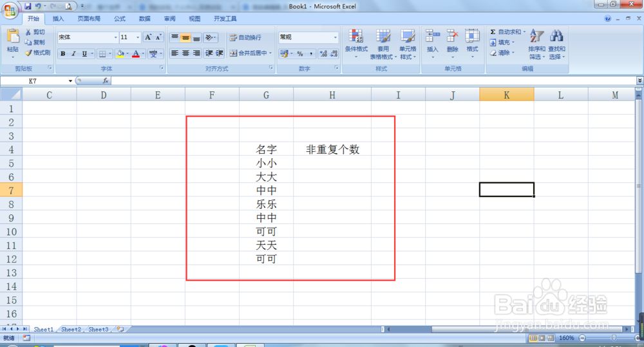Click Insert Function fx button
644x347 pixels.
[106, 81]
